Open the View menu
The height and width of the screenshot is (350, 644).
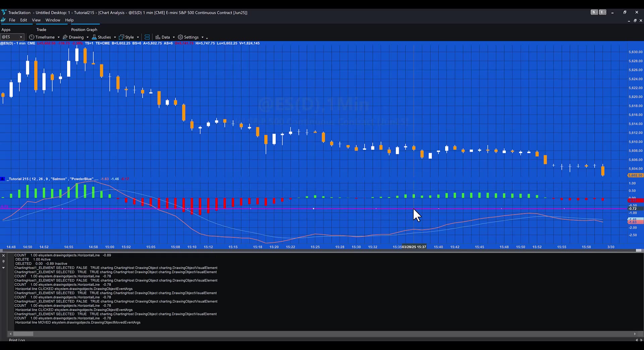pyautogui.click(x=36, y=20)
